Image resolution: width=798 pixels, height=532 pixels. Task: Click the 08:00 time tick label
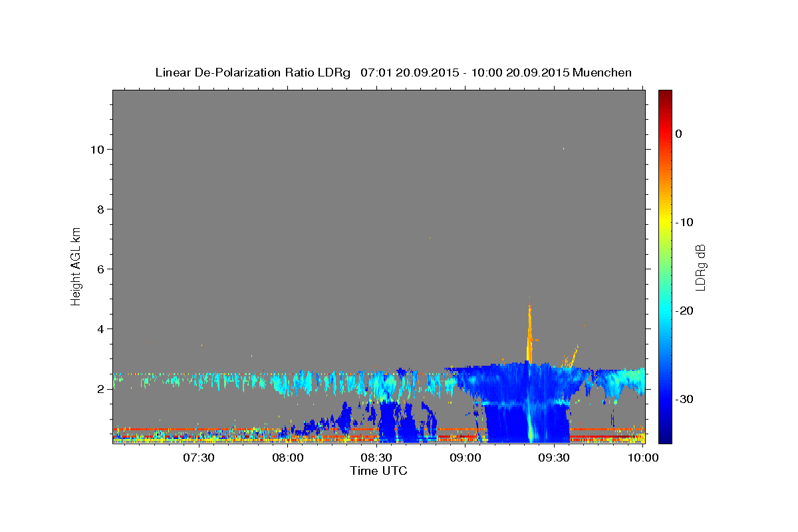tap(288, 458)
